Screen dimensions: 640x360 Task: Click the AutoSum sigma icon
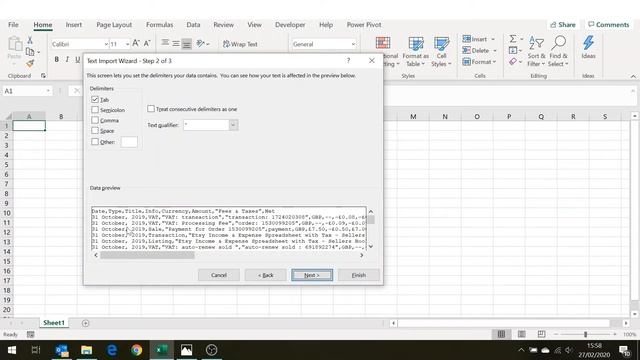click(513, 39)
